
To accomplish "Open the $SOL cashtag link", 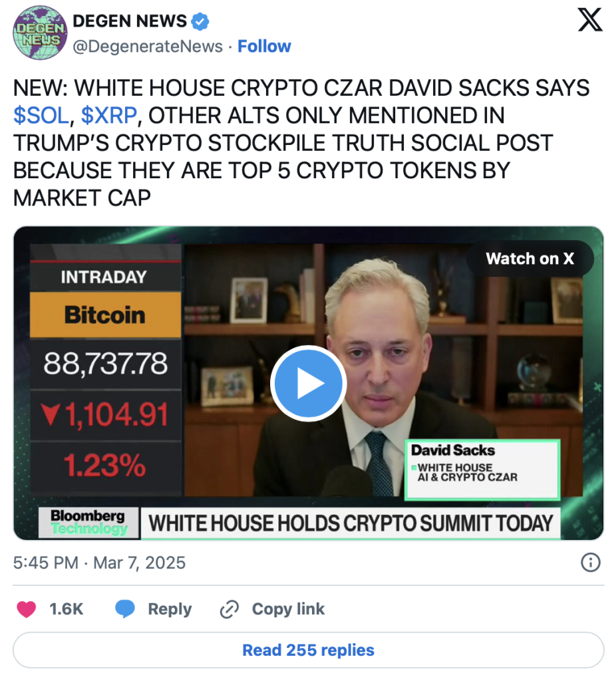I will 41,116.
